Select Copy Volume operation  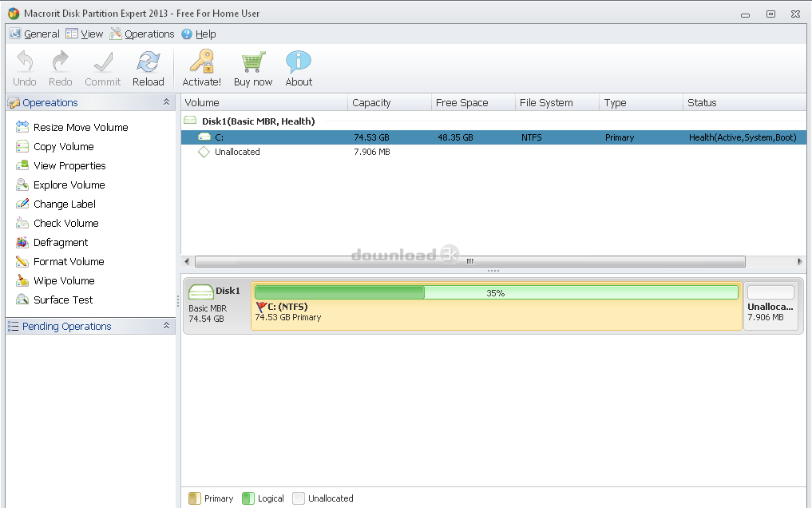(x=64, y=146)
